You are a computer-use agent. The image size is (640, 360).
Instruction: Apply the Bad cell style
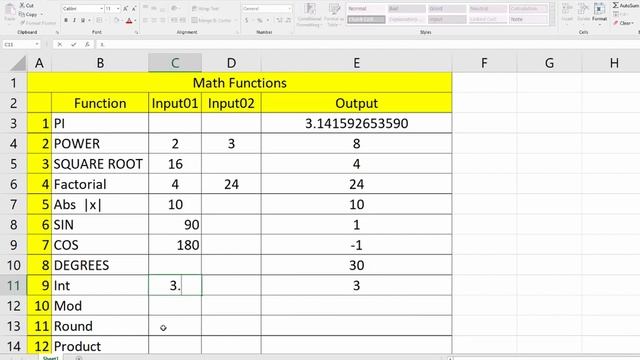pyautogui.click(x=406, y=9)
